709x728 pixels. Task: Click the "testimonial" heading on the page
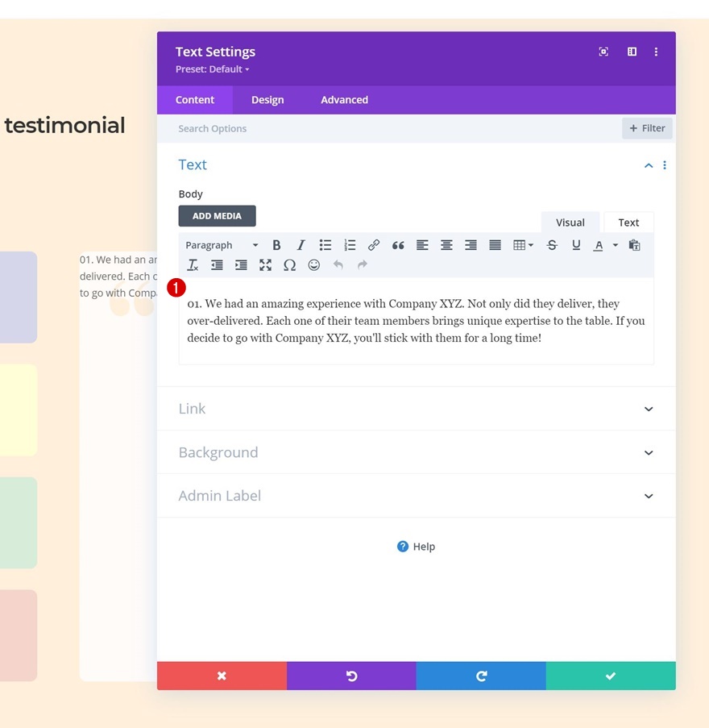65,125
